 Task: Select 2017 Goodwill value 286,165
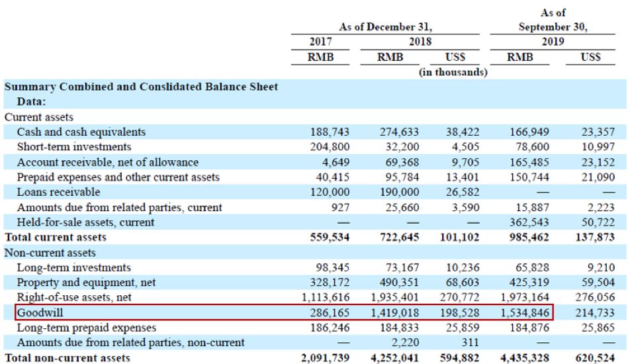pyautogui.click(x=330, y=312)
